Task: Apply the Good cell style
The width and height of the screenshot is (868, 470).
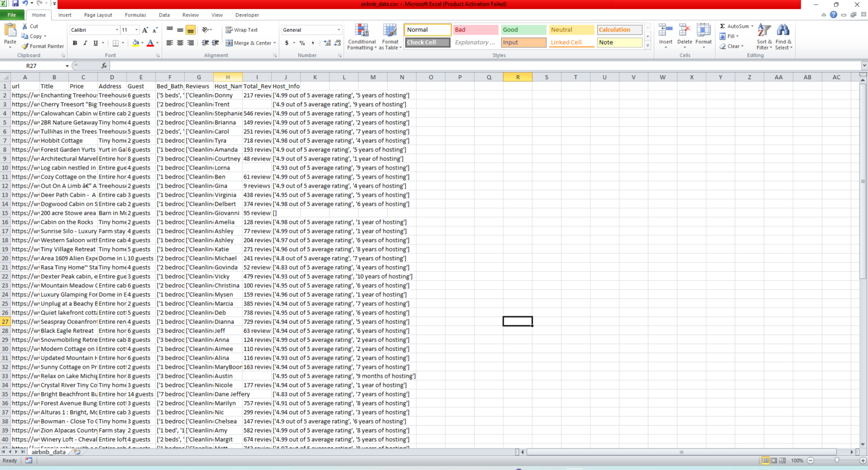Action: click(523, 29)
